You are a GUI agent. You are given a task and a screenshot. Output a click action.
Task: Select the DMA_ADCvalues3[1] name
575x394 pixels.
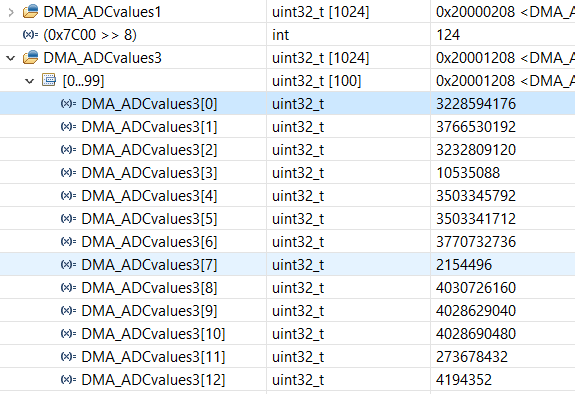click(149, 127)
